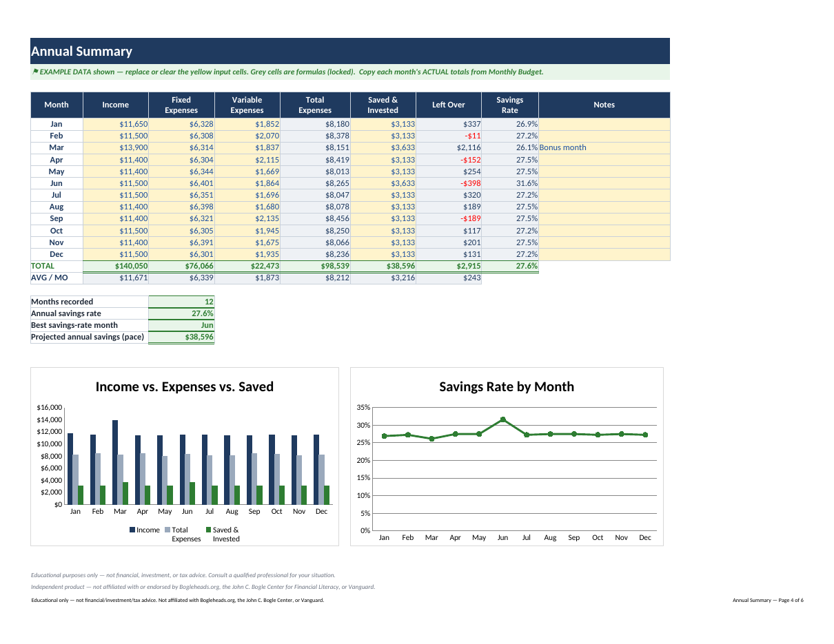Click the Saved & Invested column header
The image size is (834, 644).
click(x=383, y=105)
